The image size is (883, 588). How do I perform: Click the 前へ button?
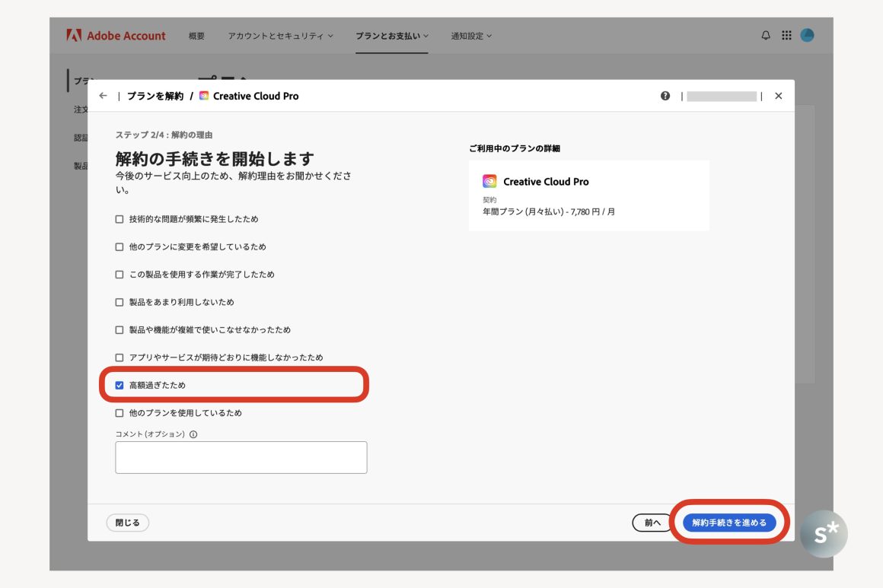652,523
